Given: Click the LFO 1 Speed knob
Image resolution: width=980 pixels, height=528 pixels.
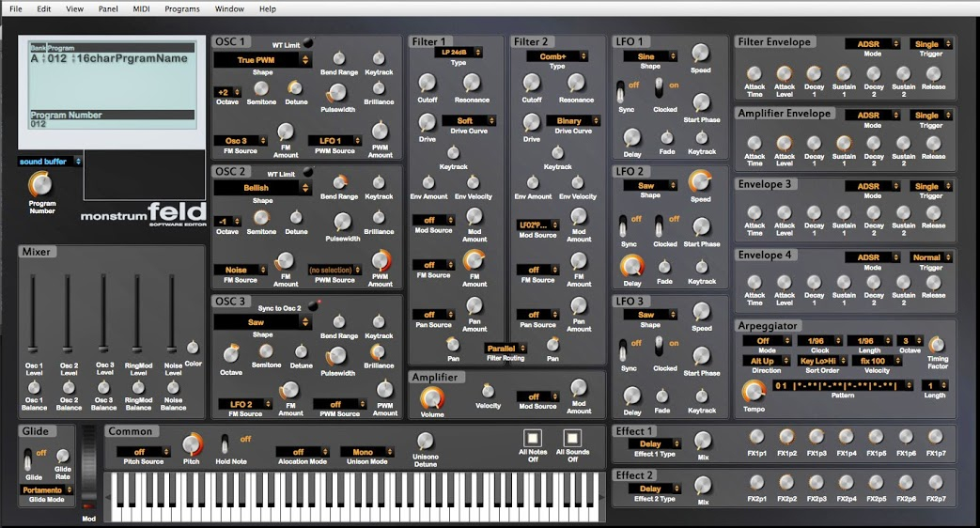Looking at the screenshot, I should (701, 54).
